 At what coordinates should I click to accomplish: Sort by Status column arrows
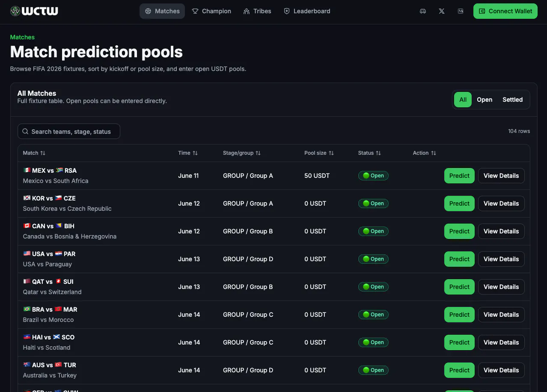point(378,153)
